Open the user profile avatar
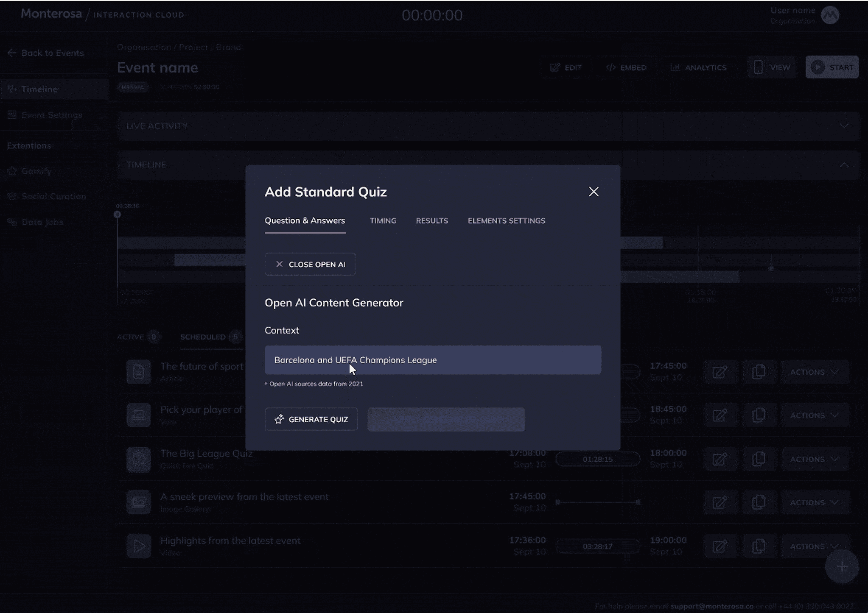 coord(830,16)
